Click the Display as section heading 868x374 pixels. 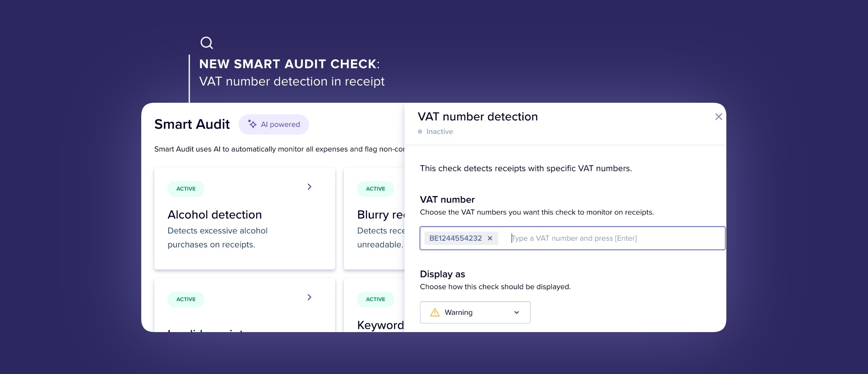point(442,274)
